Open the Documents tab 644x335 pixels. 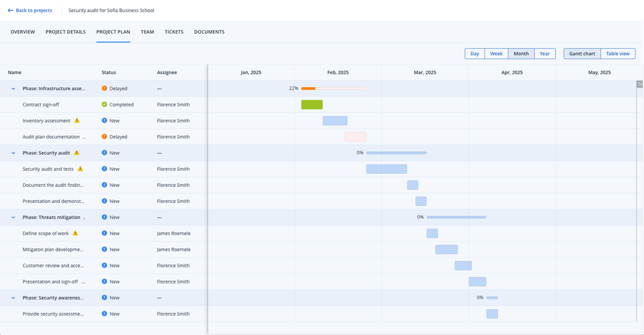click(209, 32)
